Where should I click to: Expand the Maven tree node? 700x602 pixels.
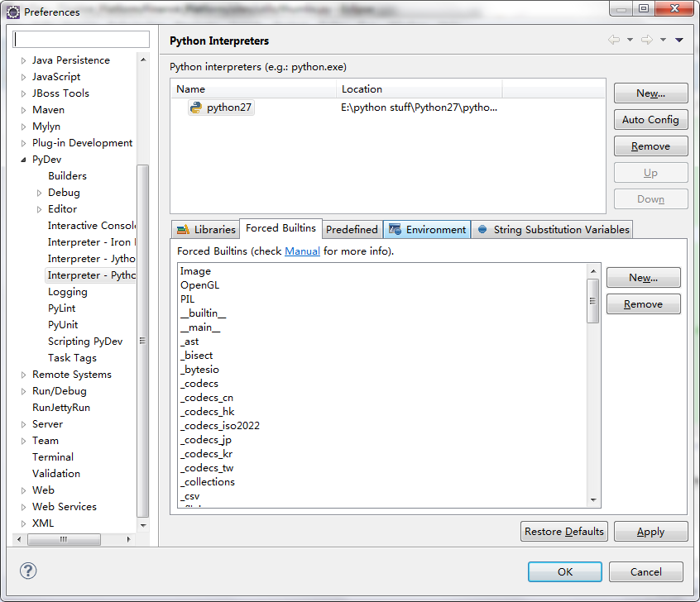point(24,110)
